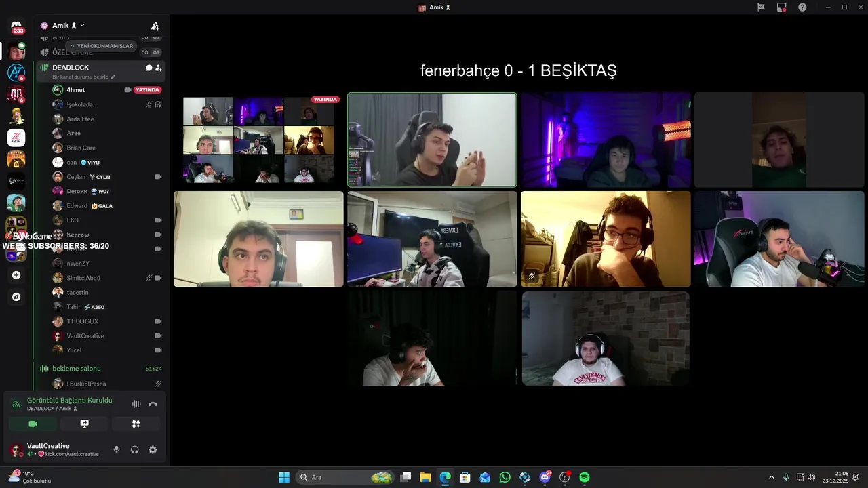Focus video tile of user wearing glasses
The height and width of the screenshot is (488, 868).
tap(606, 239)
